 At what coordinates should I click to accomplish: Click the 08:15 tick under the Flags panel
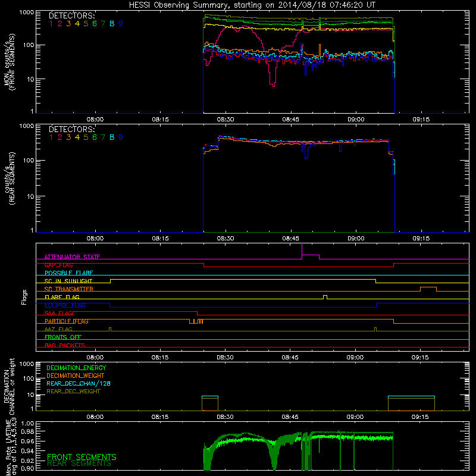tap(160, 358)
